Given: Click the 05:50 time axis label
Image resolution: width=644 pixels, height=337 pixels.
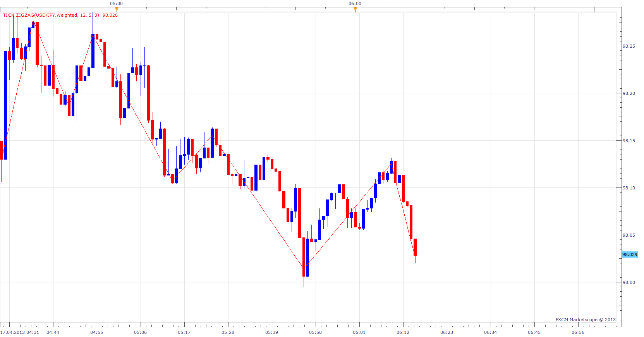Looking at the screenshot, I should coord(316,332).
